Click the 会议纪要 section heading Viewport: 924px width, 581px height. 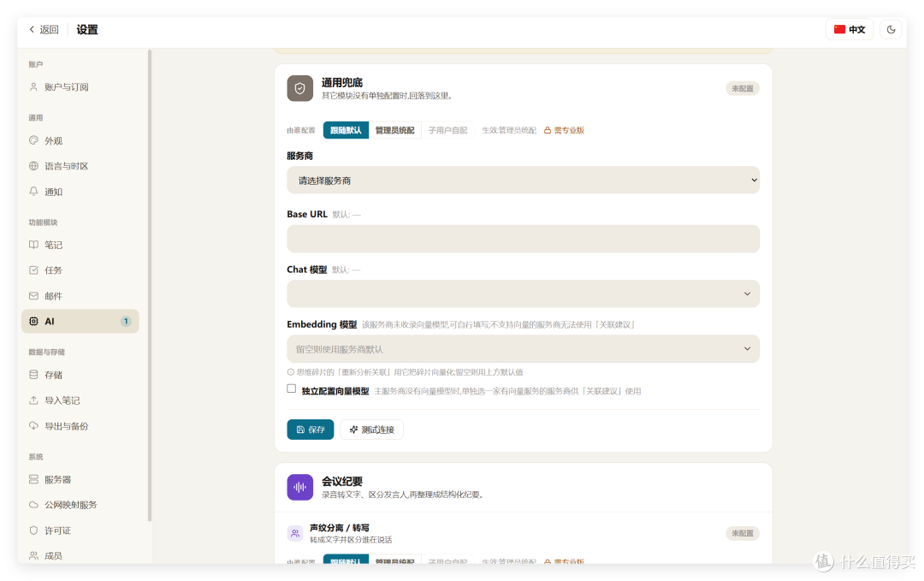pyautogui.click(x=341, y=482)
